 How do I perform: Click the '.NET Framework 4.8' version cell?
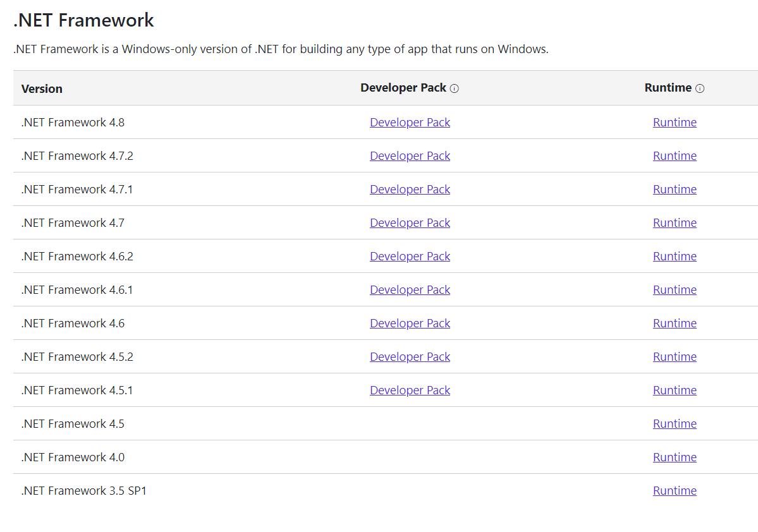[73, 122]
